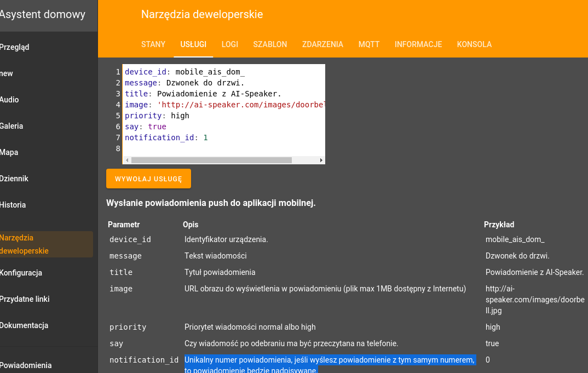Viewport: 588px width, 373px height.
Task: Open Powiadomienia in the sidebar
Action: tap(26, 365)
